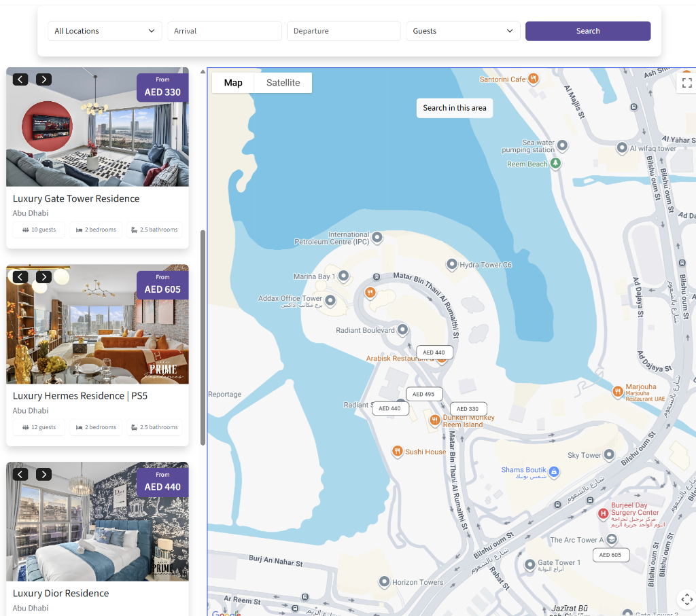Click the purple Search button
Viewport: 696px width, 616px height.
[x=588, y=31]
